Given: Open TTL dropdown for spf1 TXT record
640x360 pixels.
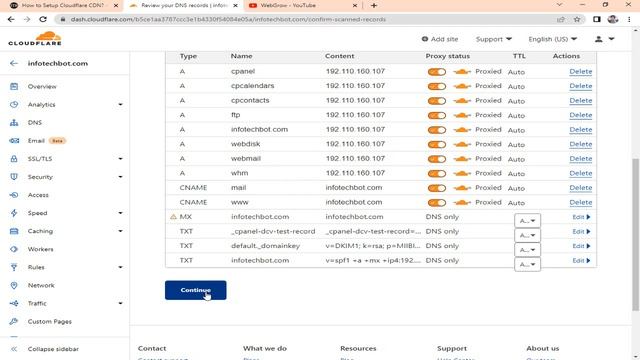Looking at the screenshot, I should coord(527,264).
